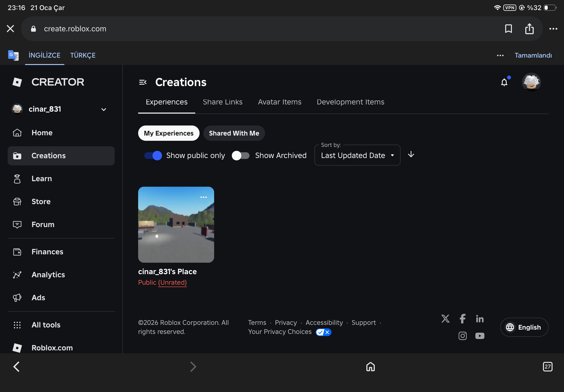Open Store in the sidebar
564x392 pixels.
(x=61, y=201)
